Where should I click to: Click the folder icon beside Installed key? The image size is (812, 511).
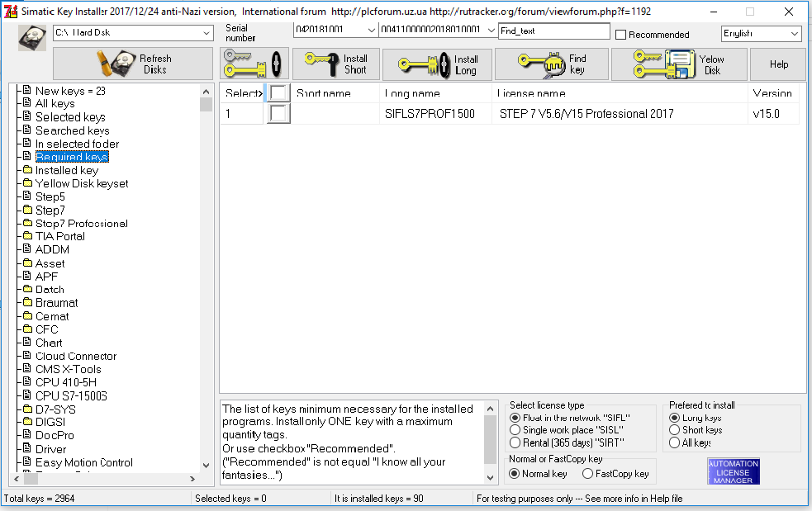[27, 170]
